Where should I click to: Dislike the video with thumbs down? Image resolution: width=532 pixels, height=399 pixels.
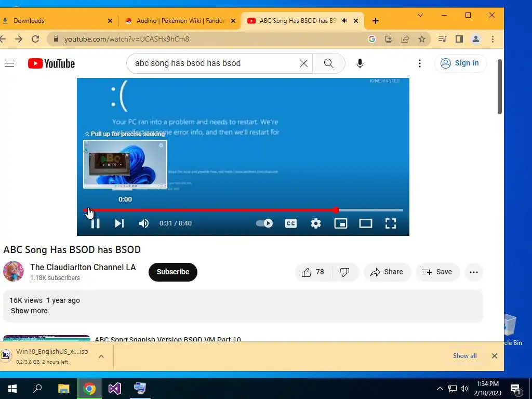pos(345,272)
